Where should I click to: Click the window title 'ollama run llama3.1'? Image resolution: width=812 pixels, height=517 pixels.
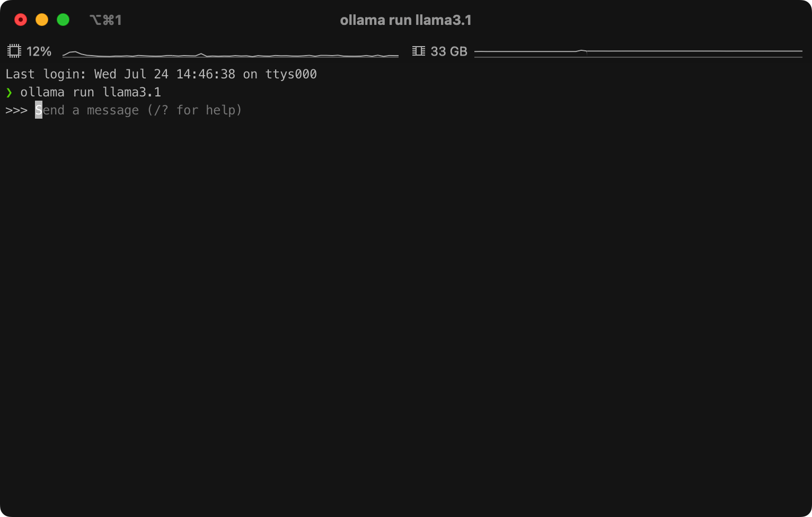[x=405, y=20]
